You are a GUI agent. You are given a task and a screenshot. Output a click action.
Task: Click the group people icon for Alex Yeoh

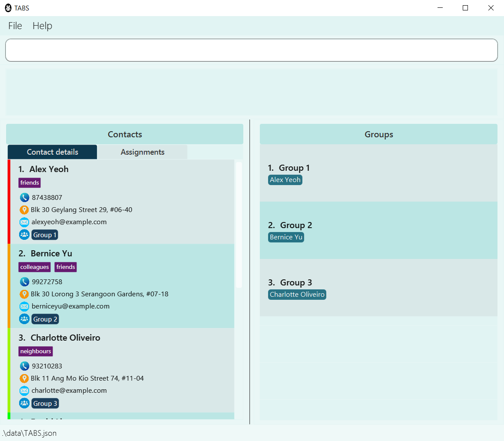click(x=24, y=235)
